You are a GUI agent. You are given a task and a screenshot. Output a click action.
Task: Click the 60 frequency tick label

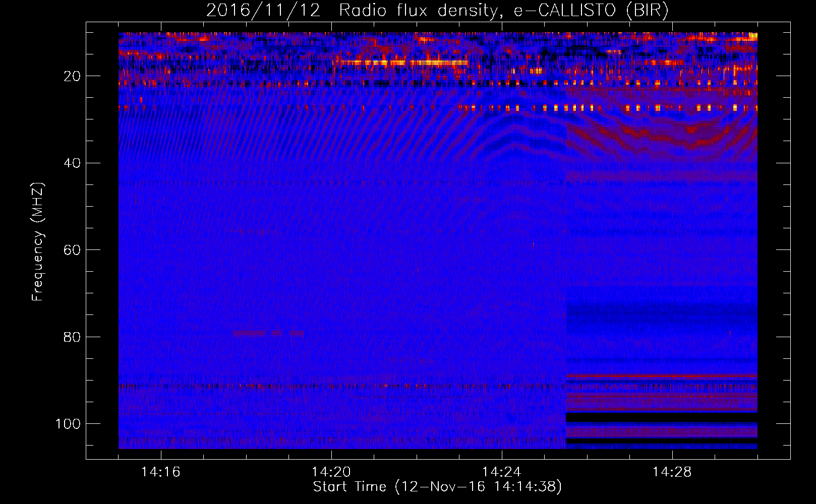tap(73, 250)
